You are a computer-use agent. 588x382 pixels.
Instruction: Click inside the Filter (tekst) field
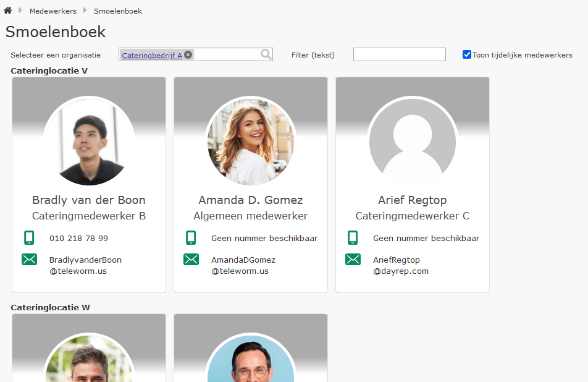click(x=399, y=54)
